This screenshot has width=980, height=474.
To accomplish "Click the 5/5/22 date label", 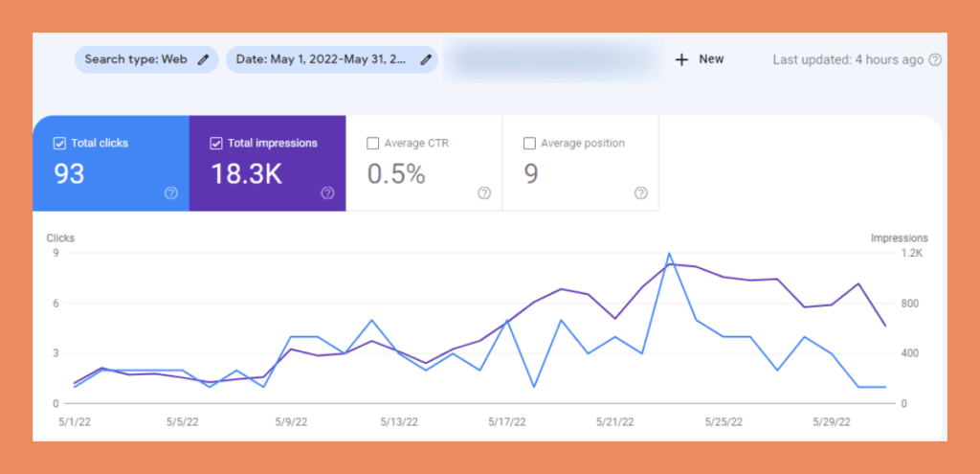I will (183, 422).
